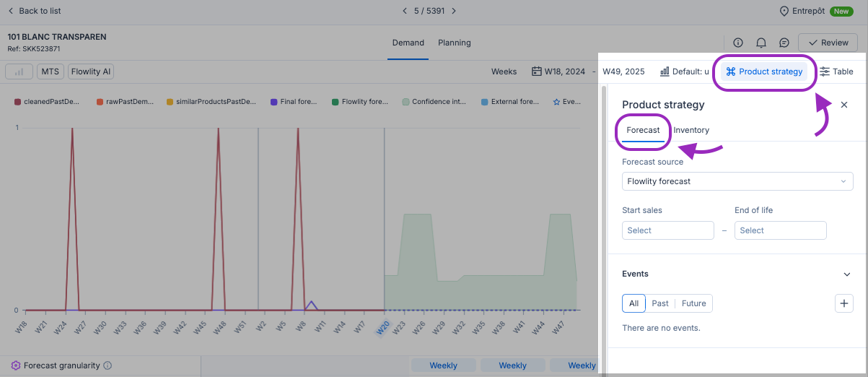Click the bar chart view icon
868x377 pixels.
coord(19,71)
